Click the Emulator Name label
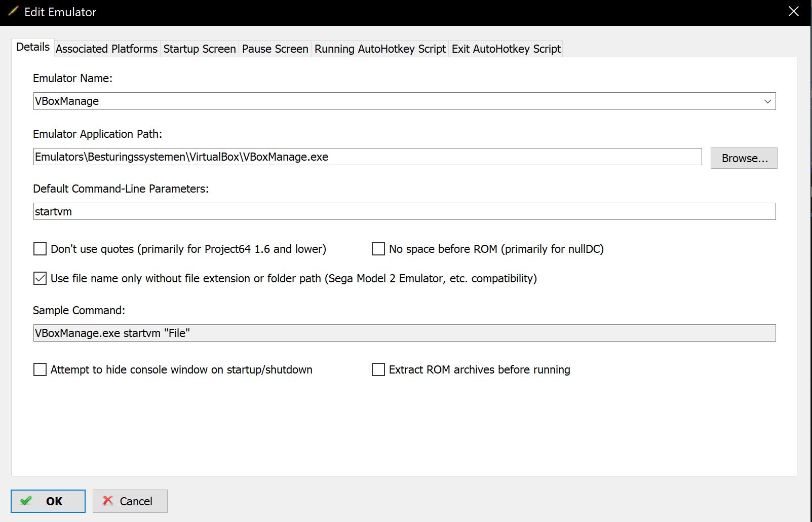The width and height of the screenshot is (812, 522). coord(72,78)
